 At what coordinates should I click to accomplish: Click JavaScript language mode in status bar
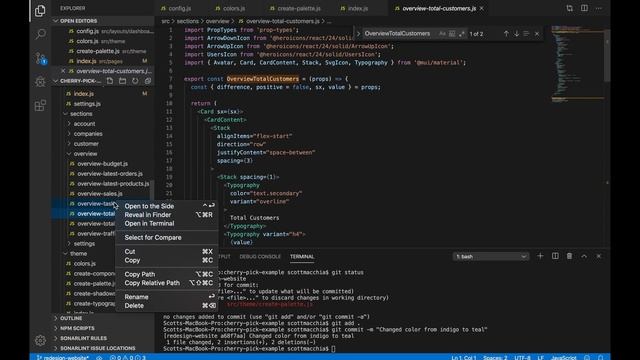[x=564, y=357]
